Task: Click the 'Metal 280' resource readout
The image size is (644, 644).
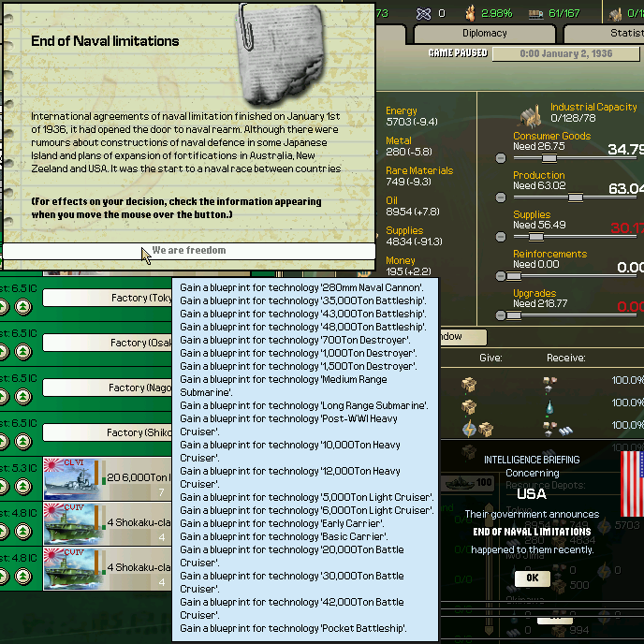Action: click(409, 146)
